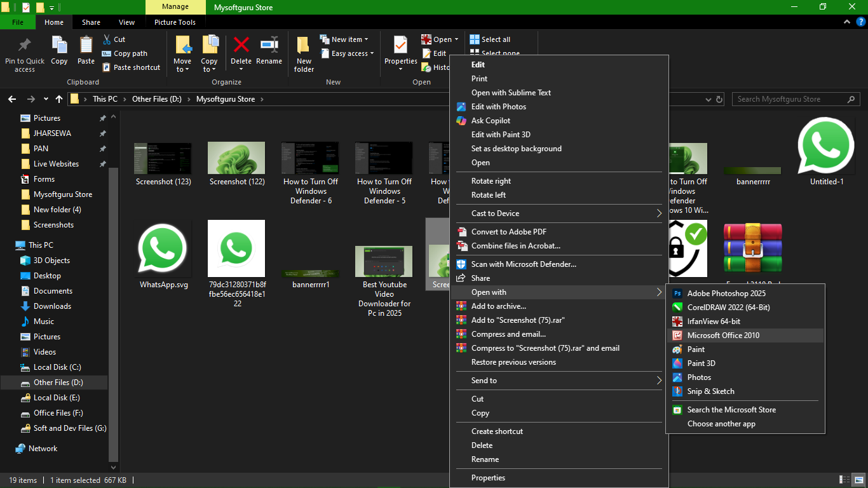
Task: Open the recent locations dropdown arrow
Action: (x=46, y=99)
